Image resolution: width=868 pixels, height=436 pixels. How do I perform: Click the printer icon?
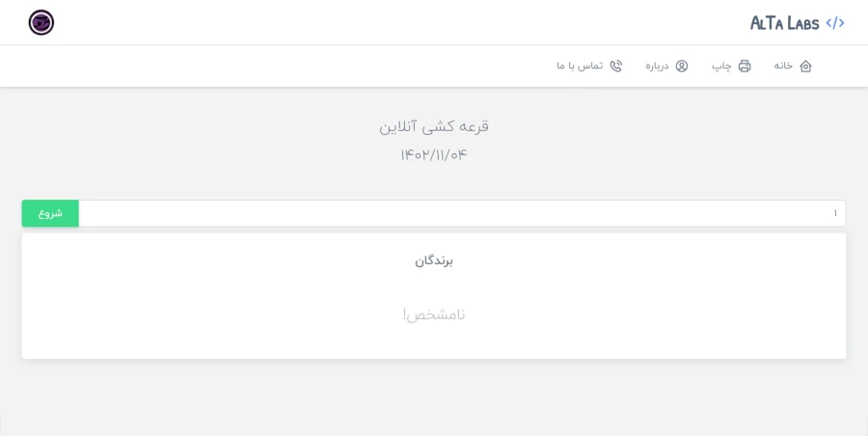pos(745,66)
